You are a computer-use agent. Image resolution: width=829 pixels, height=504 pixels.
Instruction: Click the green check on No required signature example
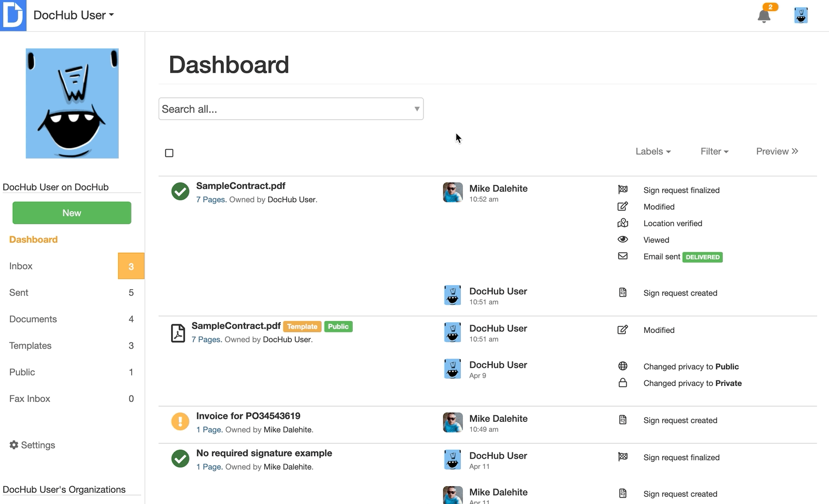(x=180, y=458)
